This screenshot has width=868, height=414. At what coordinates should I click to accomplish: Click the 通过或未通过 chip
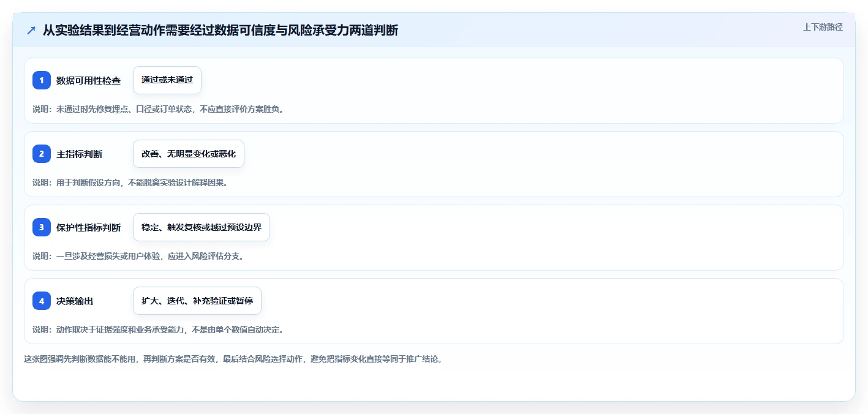167,80
